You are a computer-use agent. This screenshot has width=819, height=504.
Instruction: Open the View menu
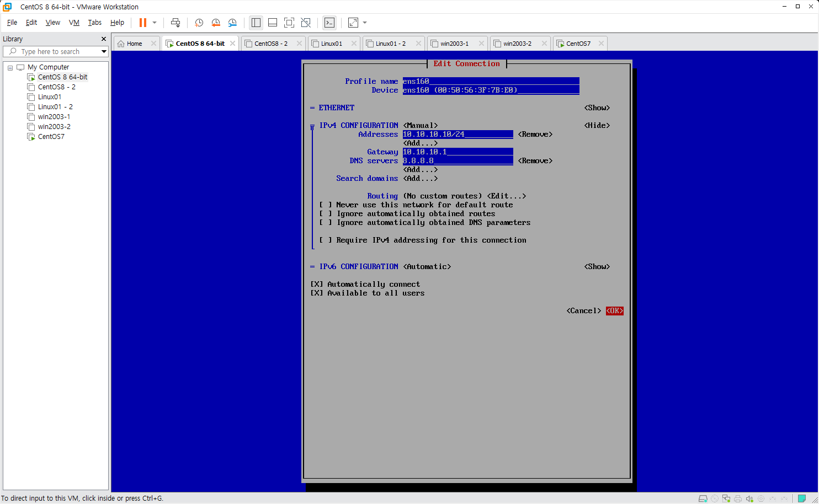tap(53, 23)
